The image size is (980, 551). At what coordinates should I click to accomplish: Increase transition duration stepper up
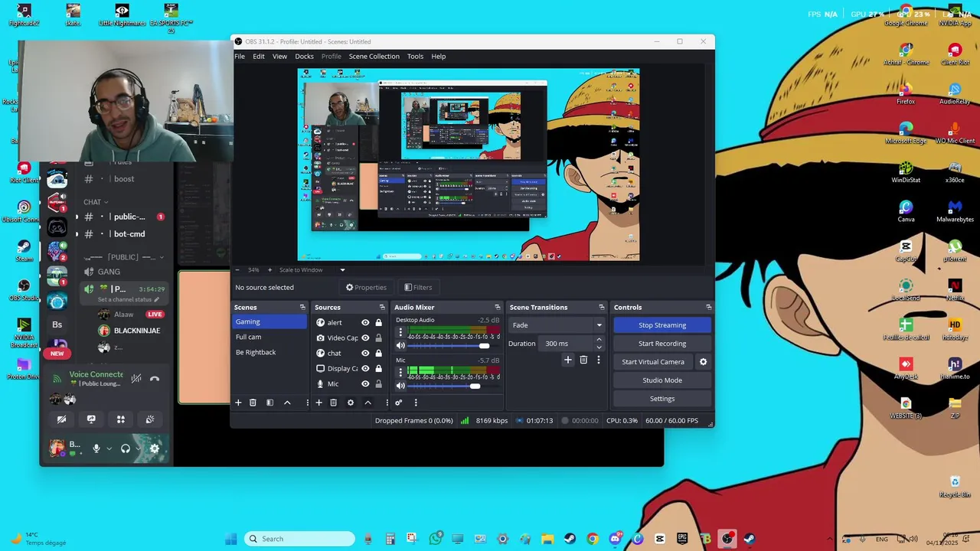[599, 340]
